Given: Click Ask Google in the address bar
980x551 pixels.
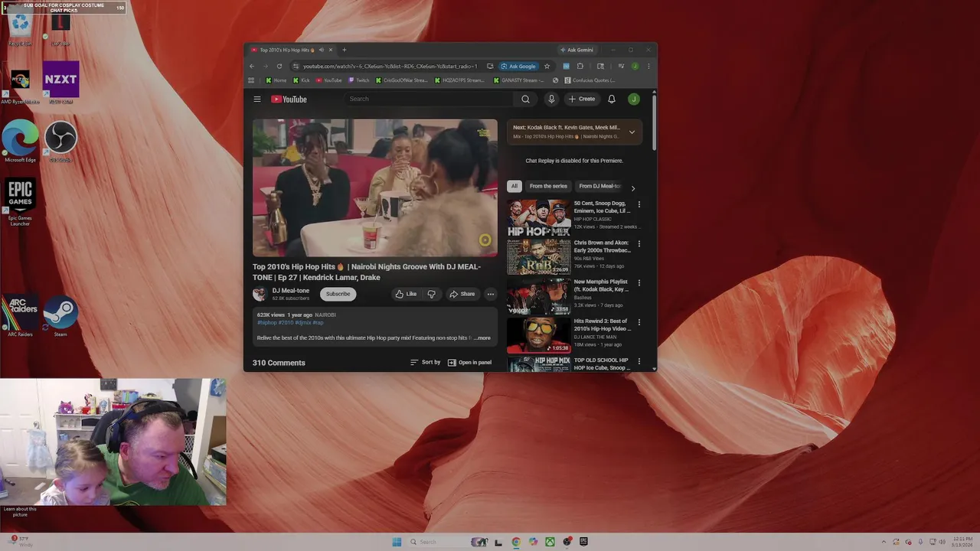Looking at the screenshot, I should pyautogui.click(x=518, y=66).
